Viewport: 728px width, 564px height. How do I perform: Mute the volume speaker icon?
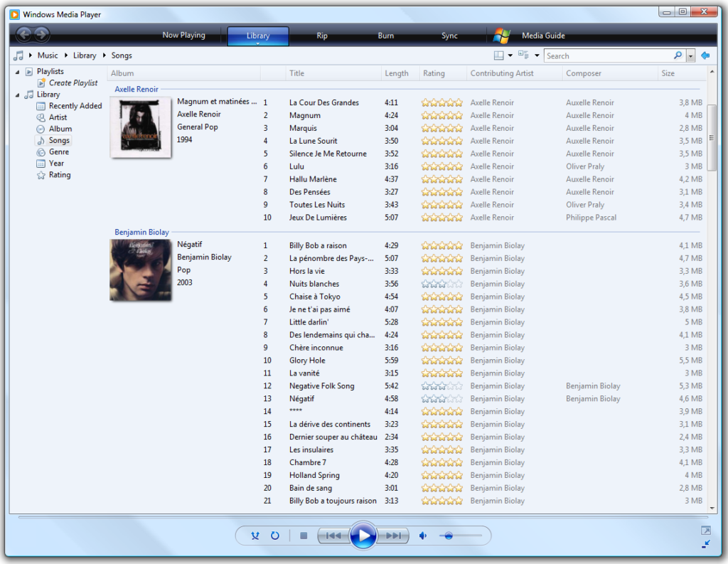(423, 536)
